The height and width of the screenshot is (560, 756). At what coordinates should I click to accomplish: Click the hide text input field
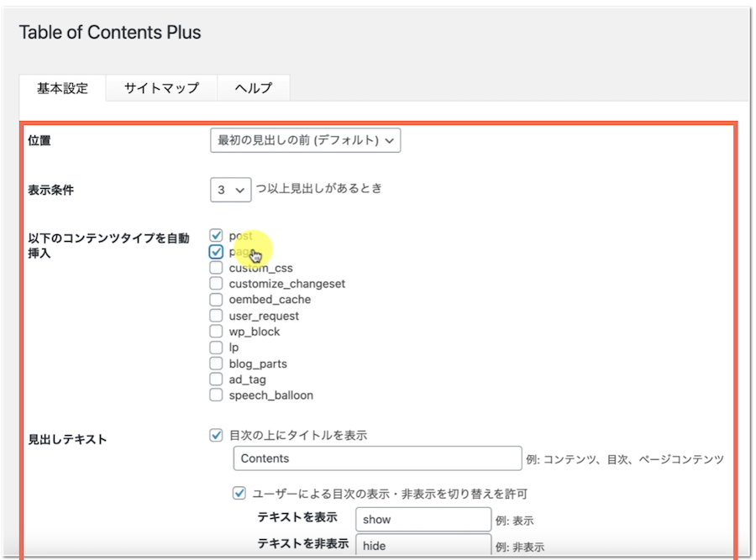[x=423, y=545]
